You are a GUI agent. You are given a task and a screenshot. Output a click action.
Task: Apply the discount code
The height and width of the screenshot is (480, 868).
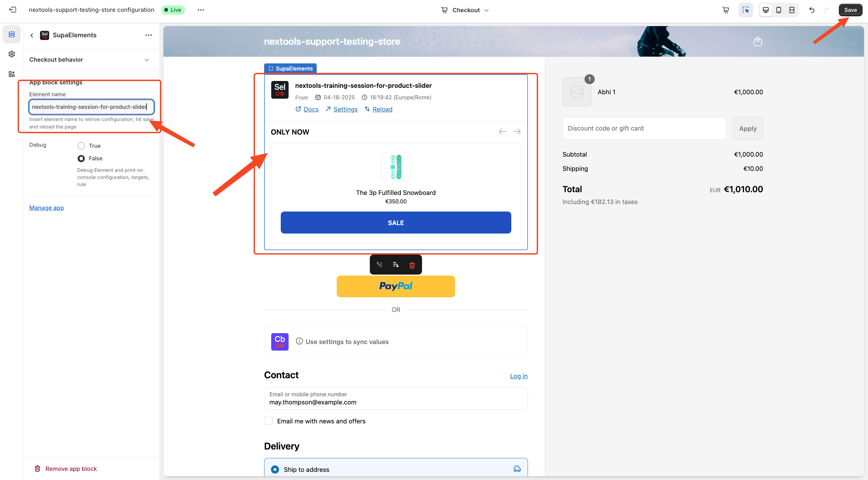pos(748,128)
